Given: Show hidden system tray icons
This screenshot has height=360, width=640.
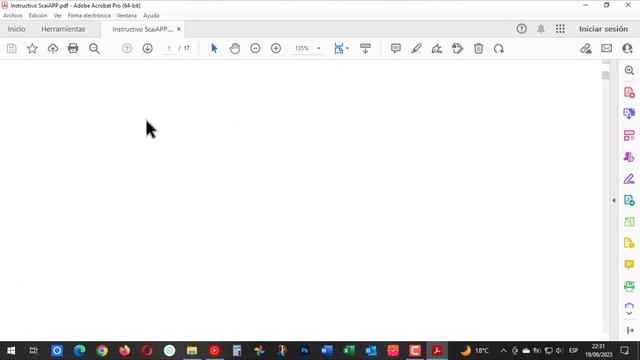Looking at the screenshot, I should coord(503,351).
